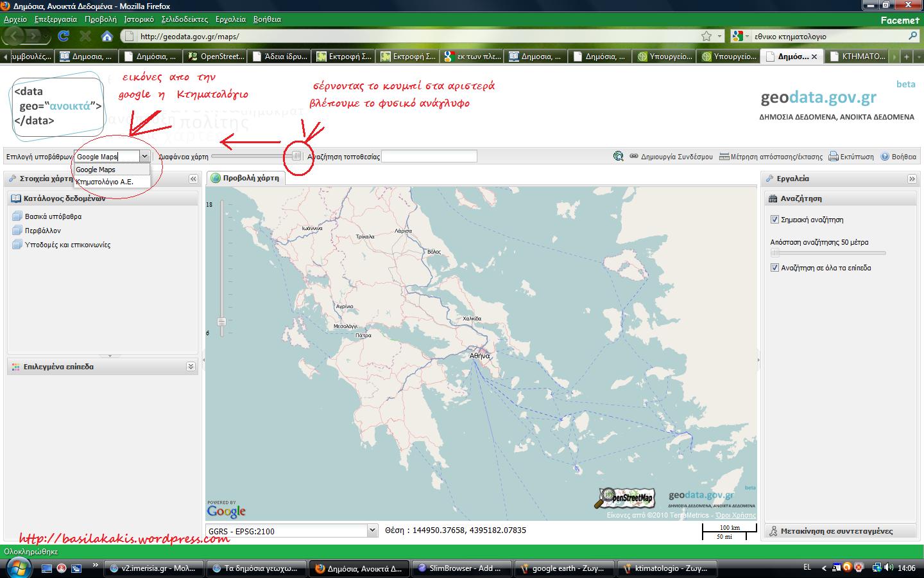
Task: Click the Firefox home icon
Action: [x=107, y=36]
